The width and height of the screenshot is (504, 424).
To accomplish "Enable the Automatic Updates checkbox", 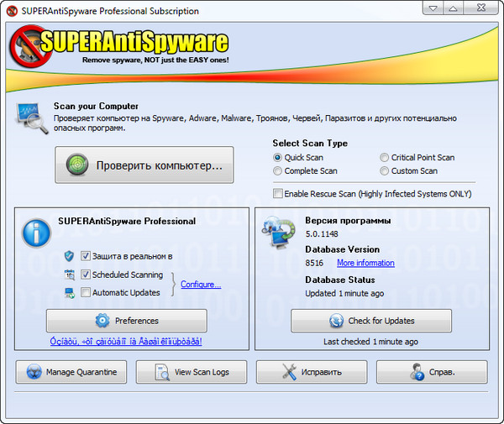I will pyautogui.click(x=86, y=292).
